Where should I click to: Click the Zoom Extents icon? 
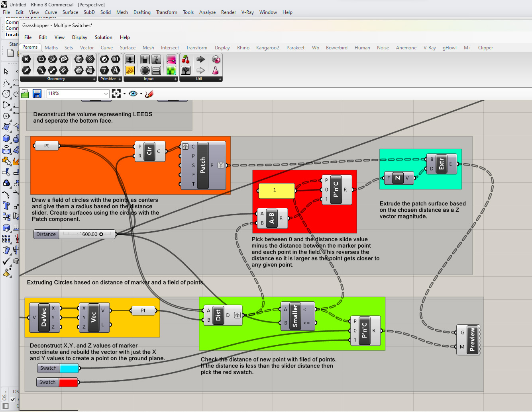point(116,94)
